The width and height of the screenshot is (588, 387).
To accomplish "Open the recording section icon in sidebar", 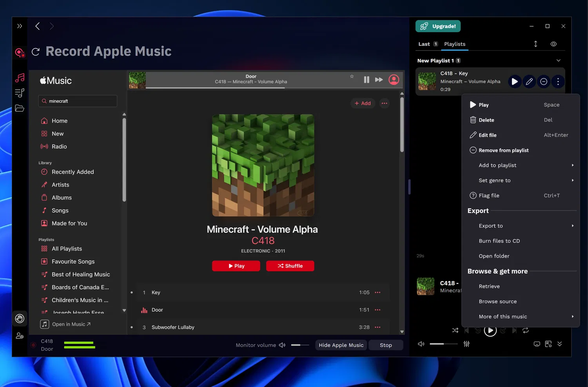I will (20, 53).
